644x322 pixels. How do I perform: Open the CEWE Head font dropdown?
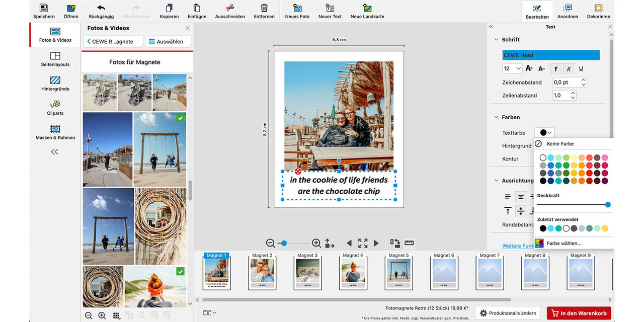click(x=551, y=55)
